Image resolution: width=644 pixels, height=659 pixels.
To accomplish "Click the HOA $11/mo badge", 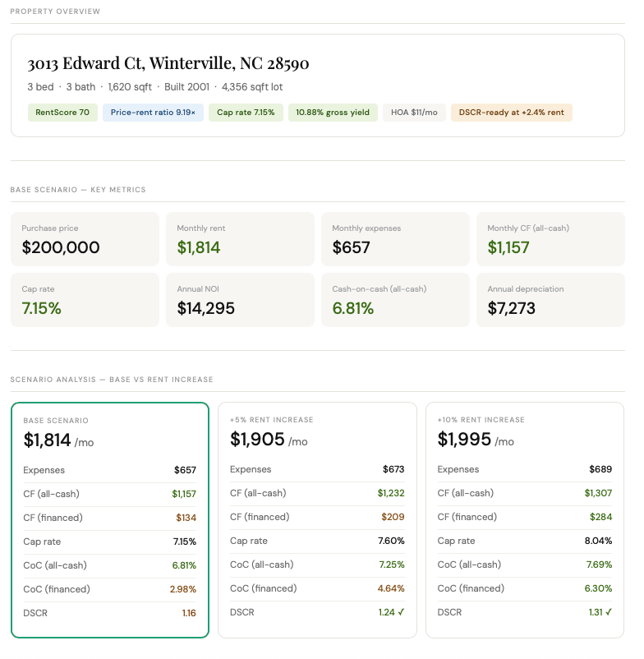I will 413,113.
